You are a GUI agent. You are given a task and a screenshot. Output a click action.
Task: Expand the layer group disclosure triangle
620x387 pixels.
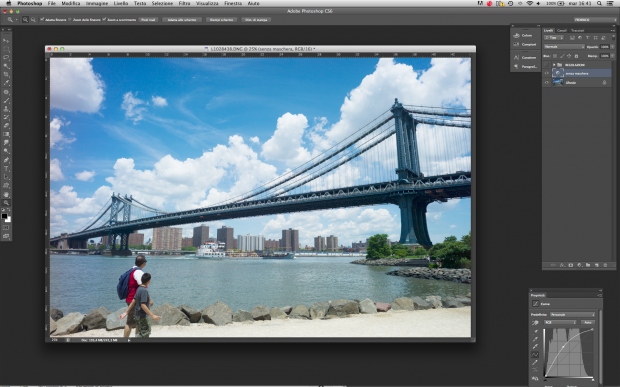(554, 64)
